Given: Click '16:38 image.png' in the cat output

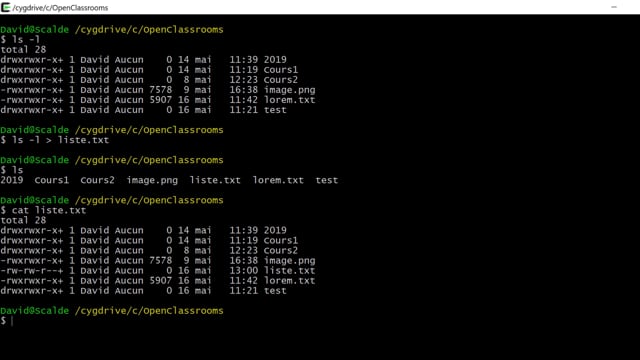Looking at the screenshot, I should click(272, 260).
